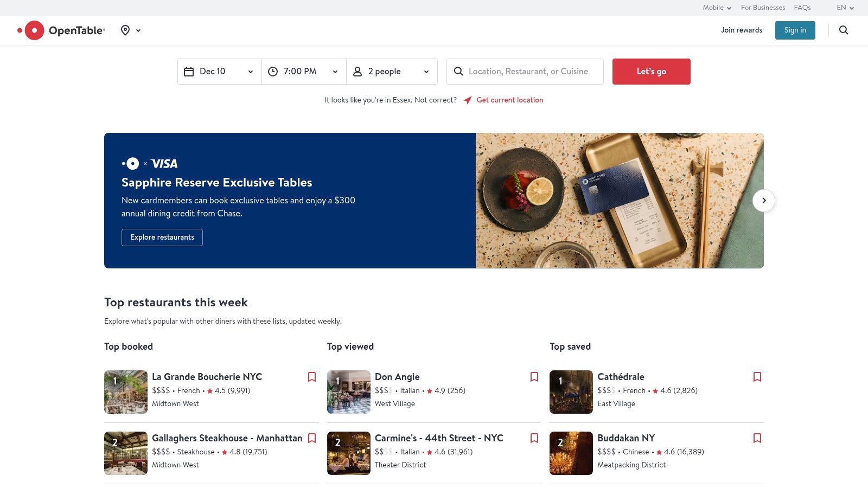Open La Grande Boucherie NYC thumbnail
The image size is (868, 488).
pyautogui.click(x=126, y=392)
